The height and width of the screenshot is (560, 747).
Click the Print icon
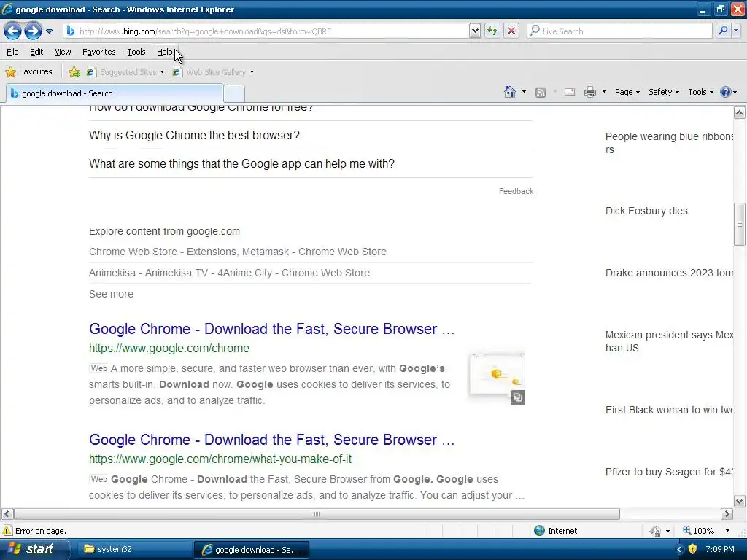589,93
